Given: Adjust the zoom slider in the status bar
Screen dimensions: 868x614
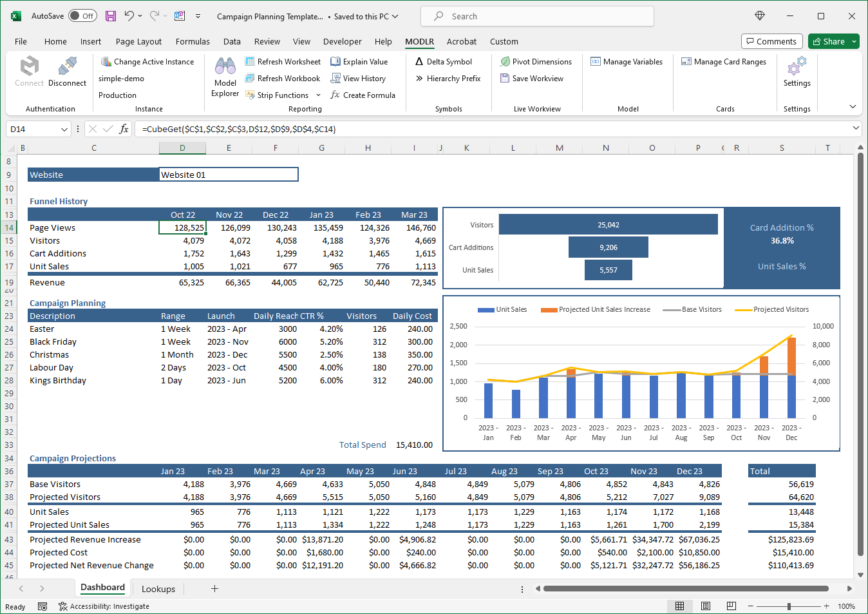Looking at the screenshot, I should pyautogui.click(x=788, y=606).
